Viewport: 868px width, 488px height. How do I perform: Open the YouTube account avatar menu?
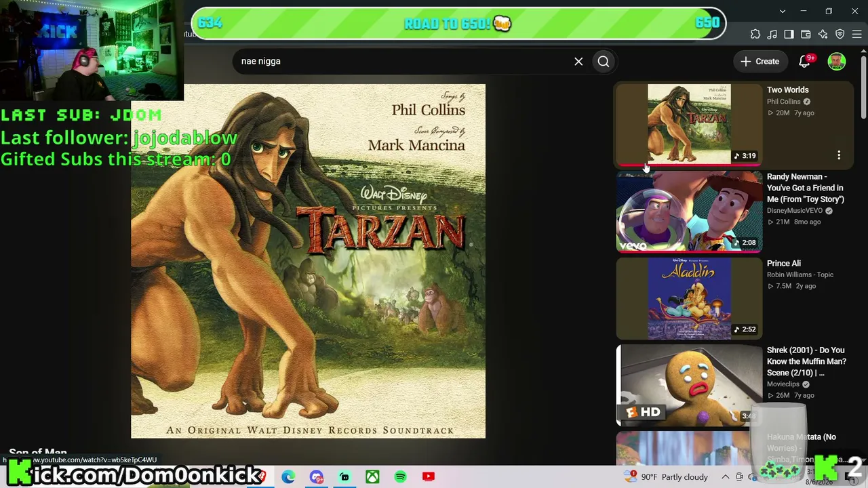click(x=837, y=62)
